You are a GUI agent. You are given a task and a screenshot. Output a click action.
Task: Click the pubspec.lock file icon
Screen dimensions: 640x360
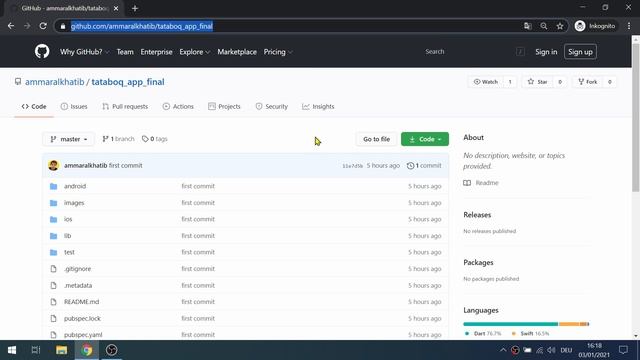point(53,318)
